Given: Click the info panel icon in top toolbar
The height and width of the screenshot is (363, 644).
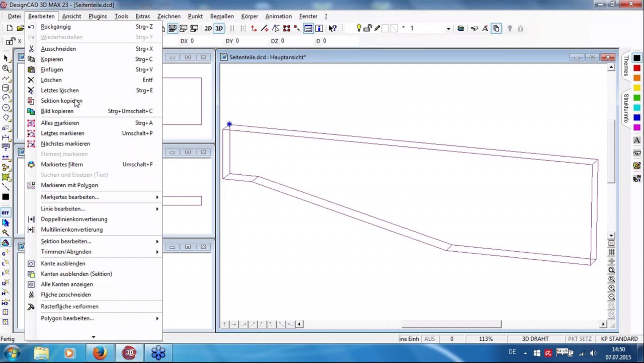Looking at the screenshot, I should pyautogui.click(x=319, y=28).
